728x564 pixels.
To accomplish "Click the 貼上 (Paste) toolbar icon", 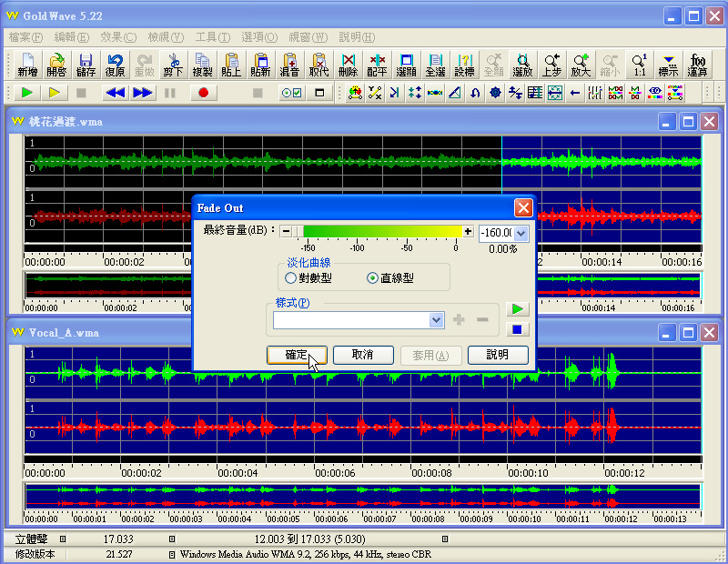I will tap(231, 65).
